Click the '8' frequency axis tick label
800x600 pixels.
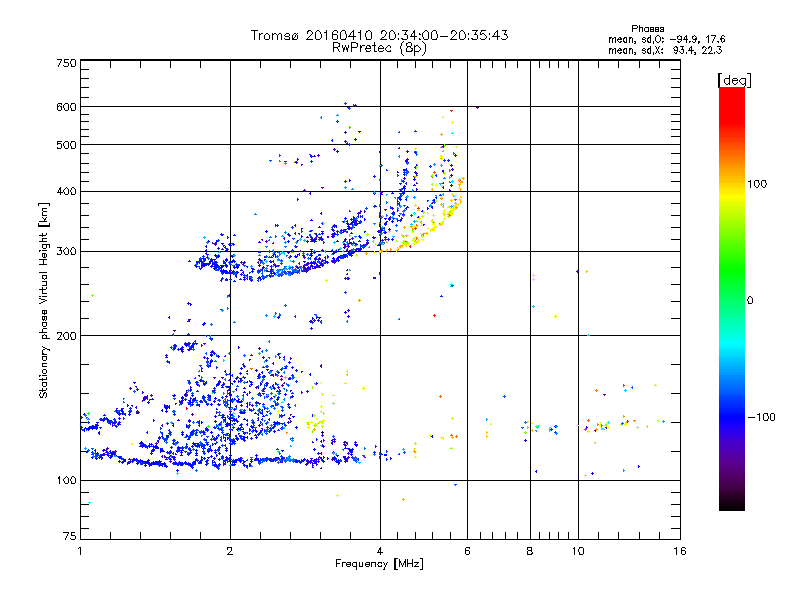pos(530,551)
